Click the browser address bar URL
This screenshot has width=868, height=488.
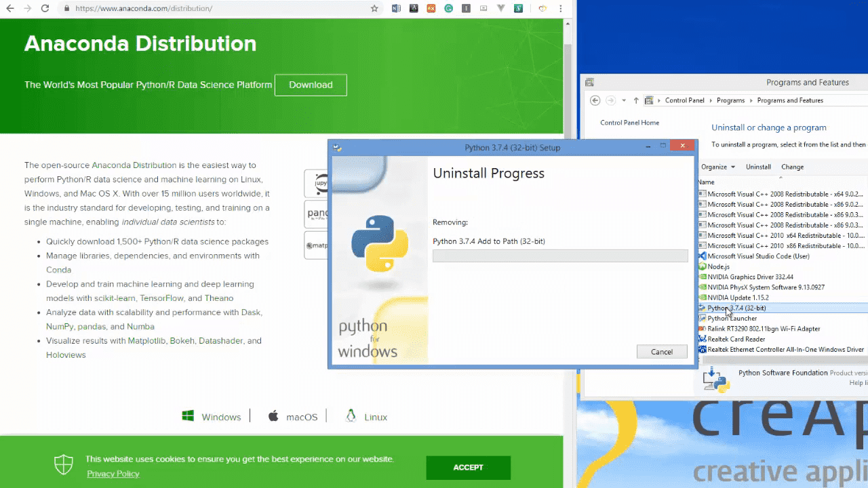coord(143,9)
